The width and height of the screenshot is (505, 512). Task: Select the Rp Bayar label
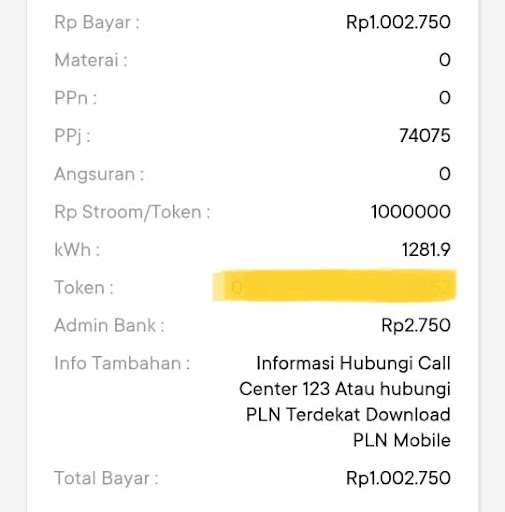(x=97, y=23)
